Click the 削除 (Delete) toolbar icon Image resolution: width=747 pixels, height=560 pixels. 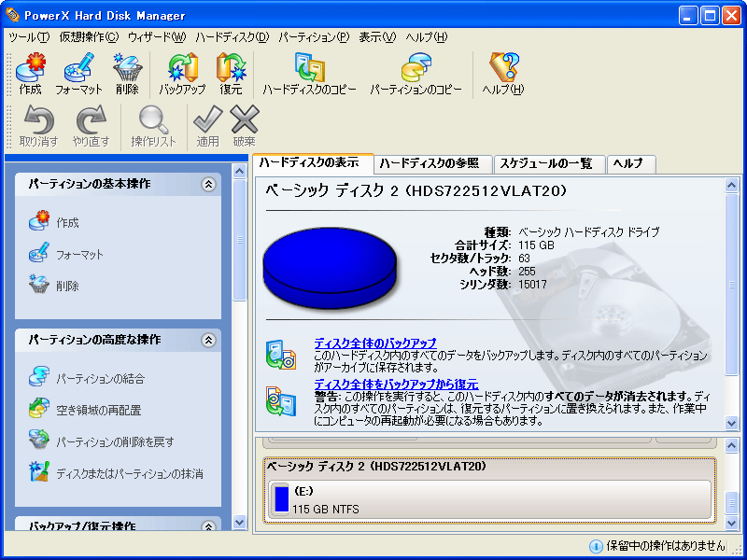(127, 74)
